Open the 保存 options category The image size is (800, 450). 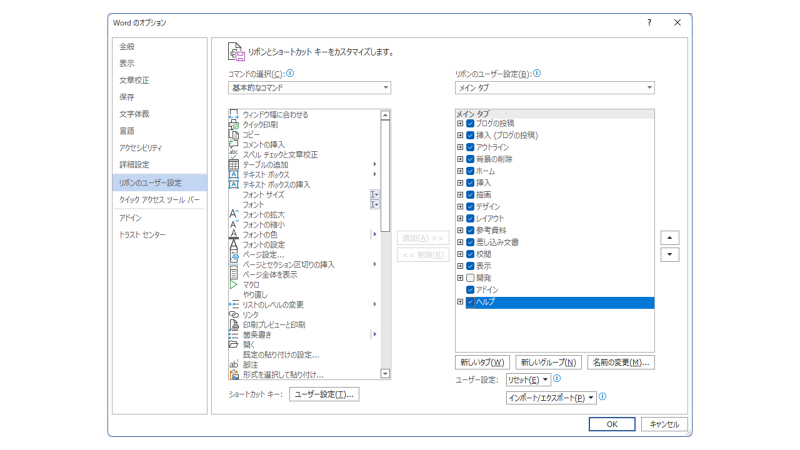coord(160,97)
